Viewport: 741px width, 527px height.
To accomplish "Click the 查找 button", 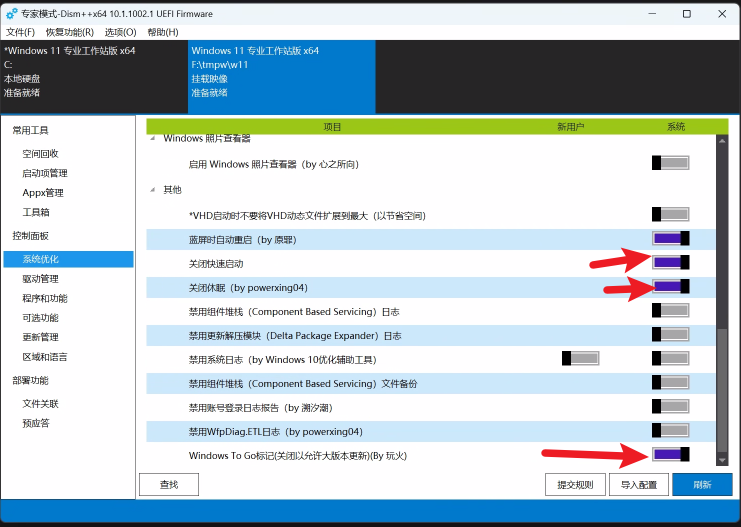I will pos(169,485).
